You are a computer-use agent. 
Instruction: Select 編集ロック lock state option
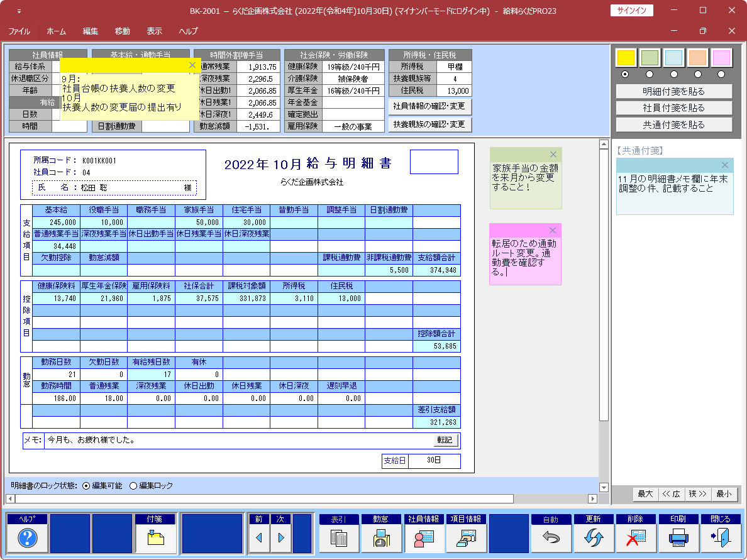(x=133, y=486)
